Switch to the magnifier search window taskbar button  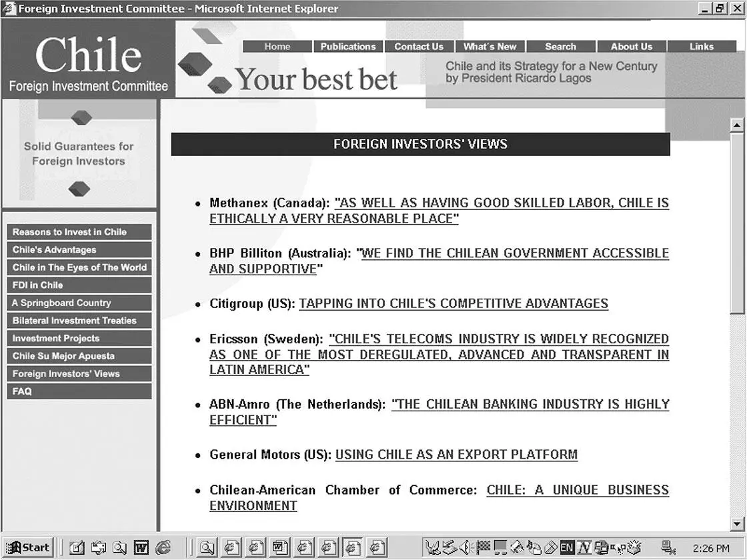(x=207, y=547)
